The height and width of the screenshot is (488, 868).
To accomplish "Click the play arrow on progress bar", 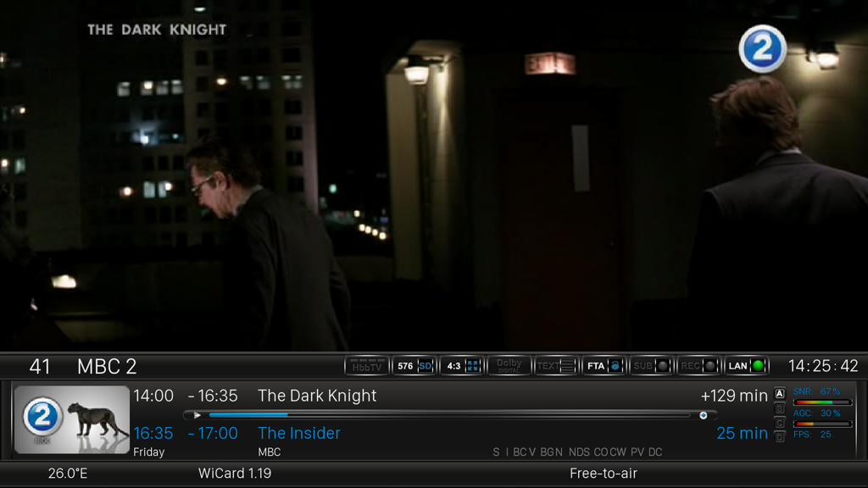I will [197, 415].
